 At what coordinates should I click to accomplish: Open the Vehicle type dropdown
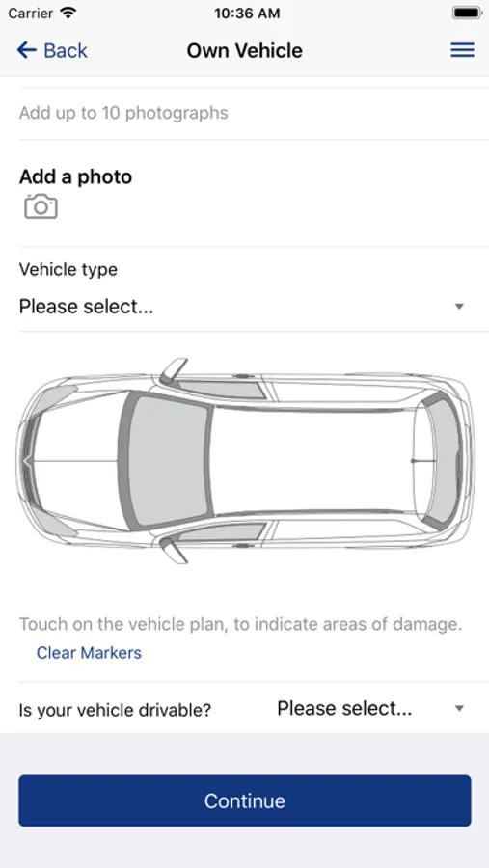click(244, 306)
